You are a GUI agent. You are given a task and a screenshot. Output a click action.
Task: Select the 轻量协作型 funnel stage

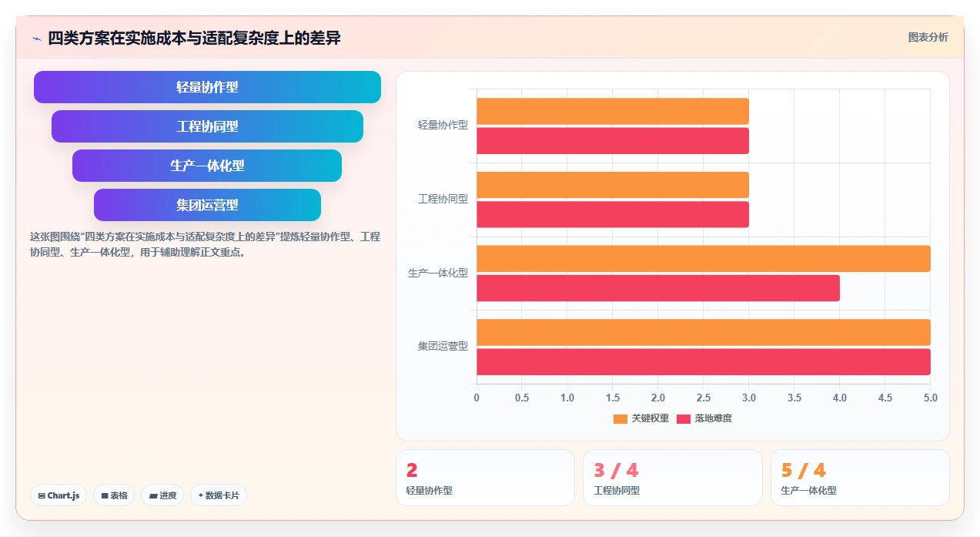207,87
